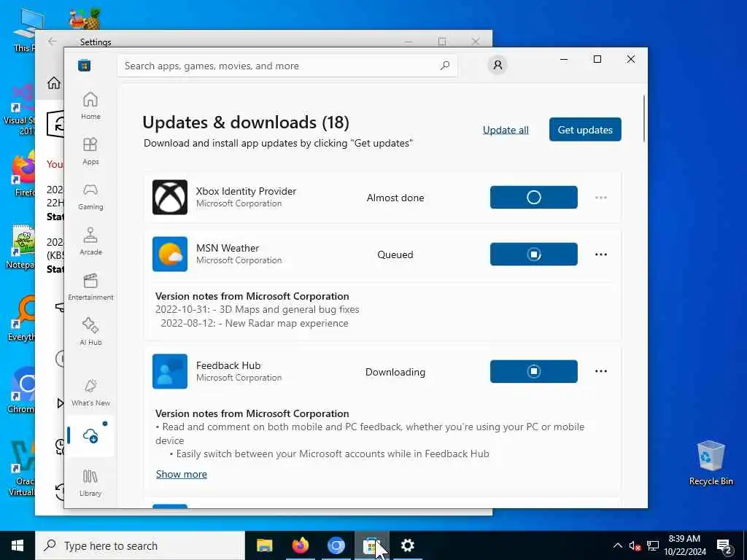Click the MSN Weather app icon

click(169, 254)
